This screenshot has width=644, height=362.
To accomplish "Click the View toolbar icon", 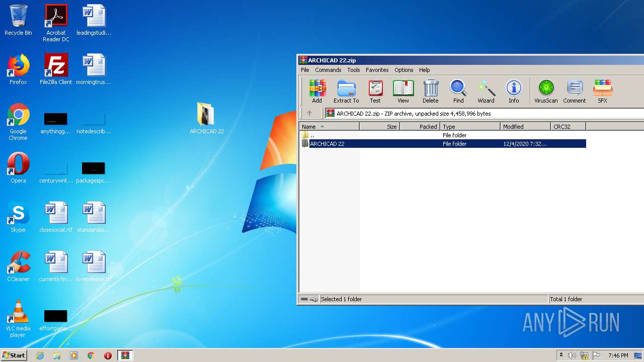I will (403, 92).
